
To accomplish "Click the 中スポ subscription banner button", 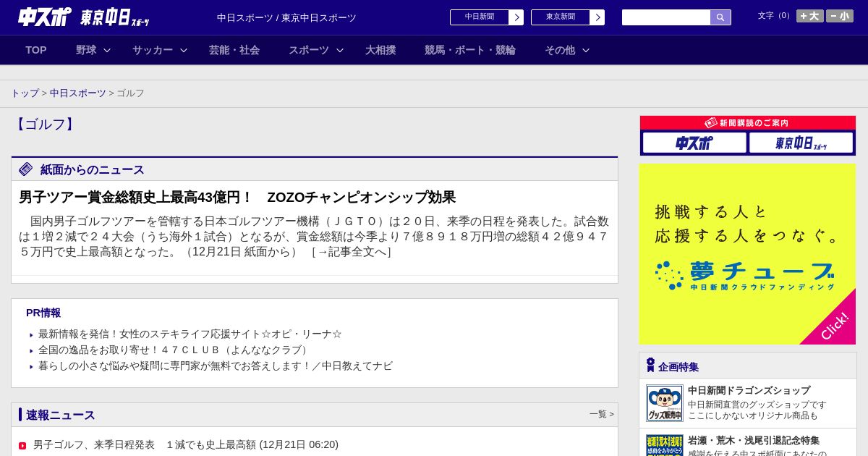I will pos(694,143).
